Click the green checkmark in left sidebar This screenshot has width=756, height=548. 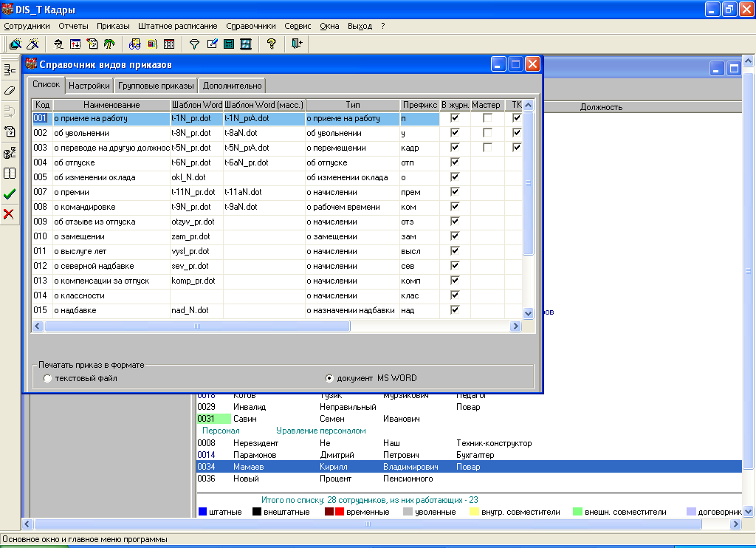10,194
